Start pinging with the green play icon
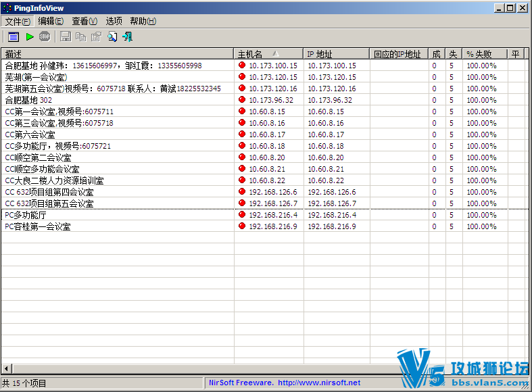The height and width of the screenshot is (392, 532). pyautogui.click(x=30, y=36)
